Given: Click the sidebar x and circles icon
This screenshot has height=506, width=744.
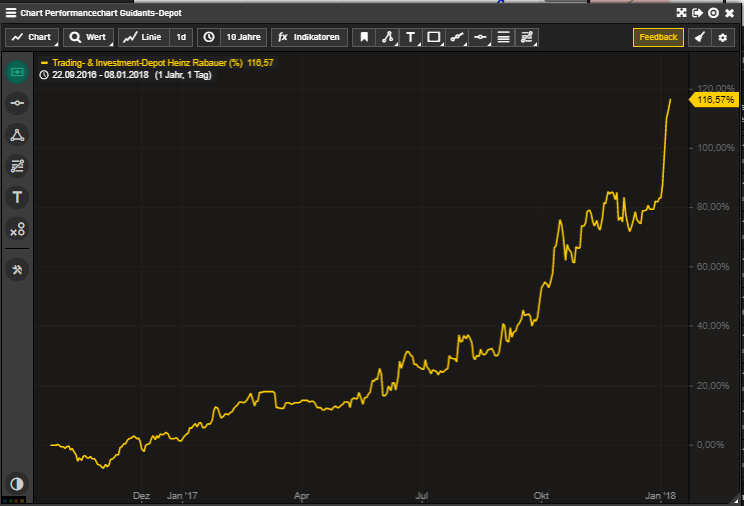Looking at the screenshot, I should [17, 229].
